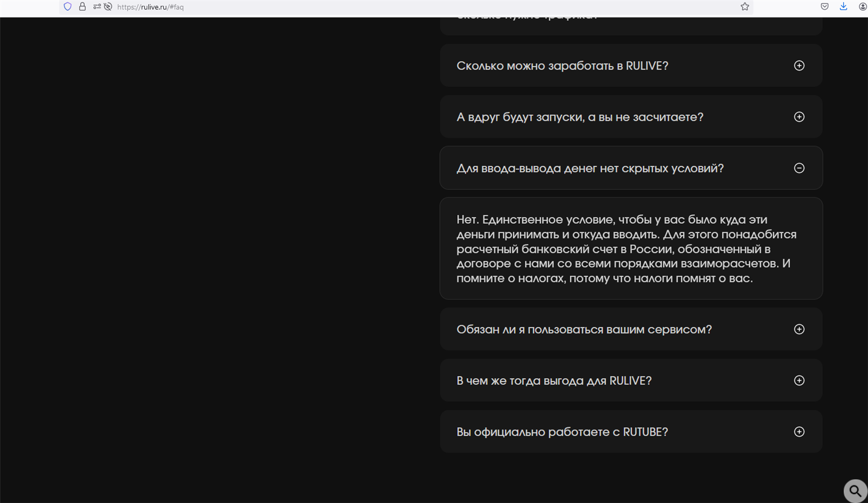
Task: Open the site permissions icon in address bar
Action: click(x=97, y=7)
